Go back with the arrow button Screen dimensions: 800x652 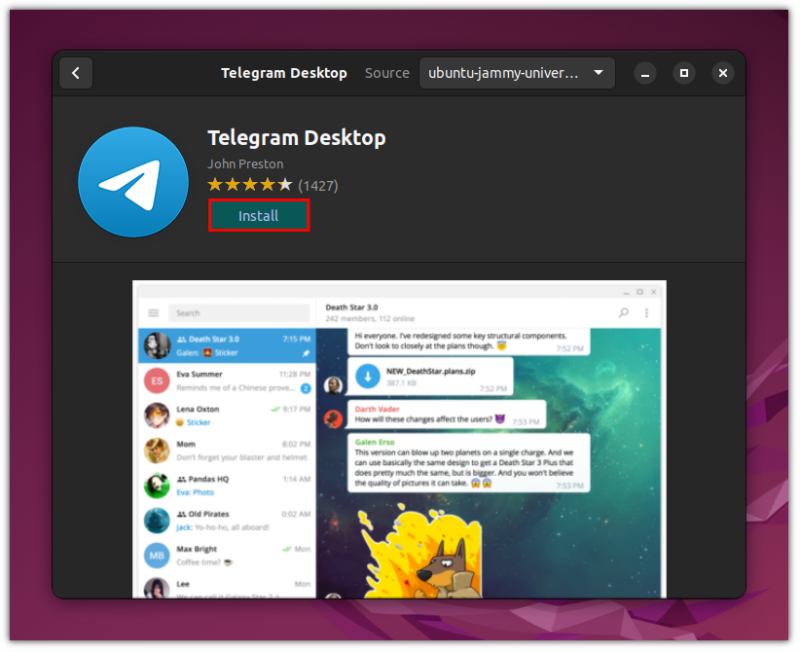click(76, 73)
